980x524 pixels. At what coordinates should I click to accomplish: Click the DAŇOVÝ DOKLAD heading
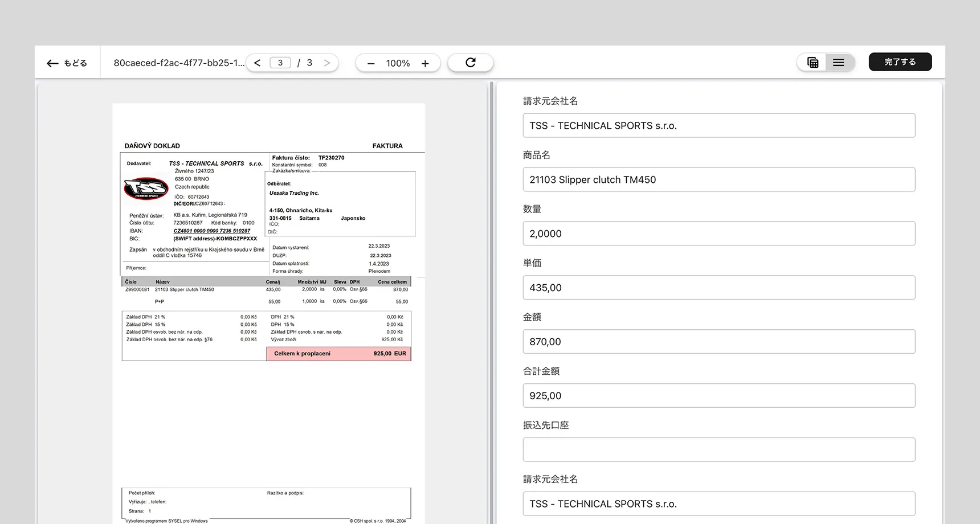pos(152,146)
